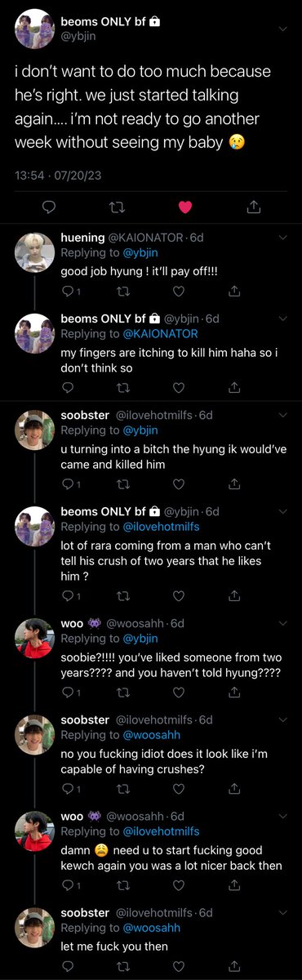
Task: Open options chevron on the main tweet
Action: pyautogui.click(x=283, y=29)
